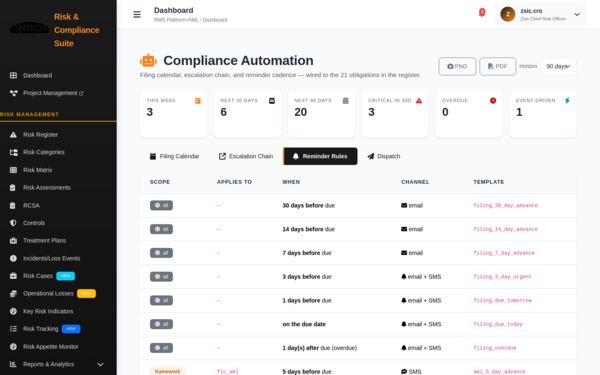
Task: Click the Critical in 30D warning icon
Action: 419,101
